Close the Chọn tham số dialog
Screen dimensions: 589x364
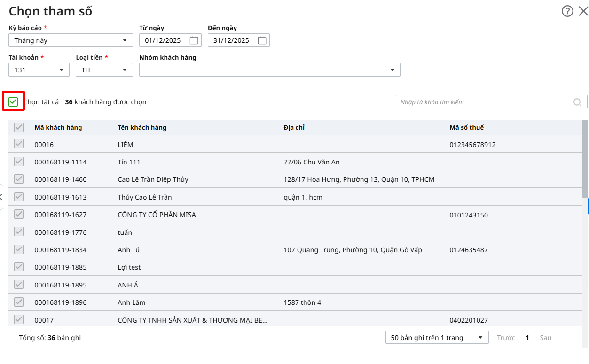point(583,11)
